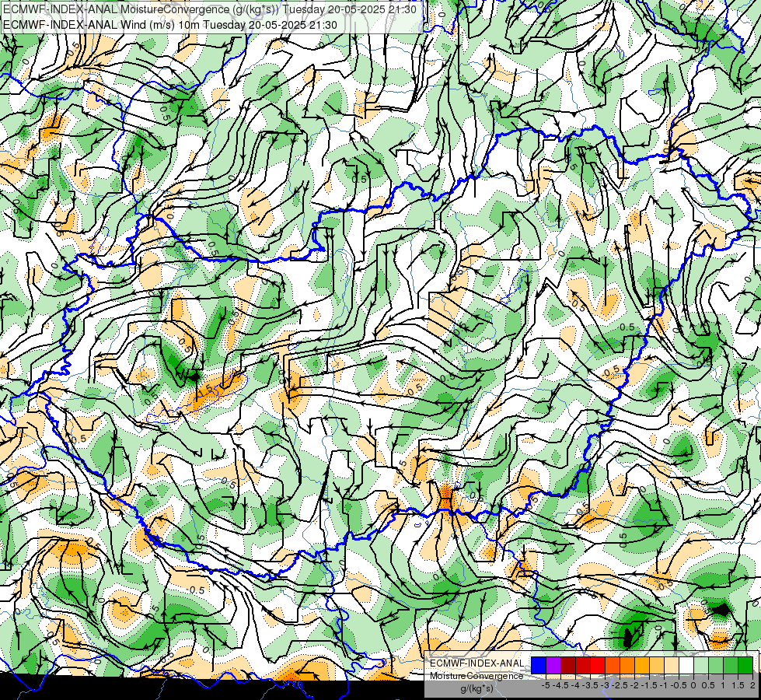Viewport: 761px width, 700px height.
Task: Click the palest green legend swatch
Action: [x=701, y=665]
